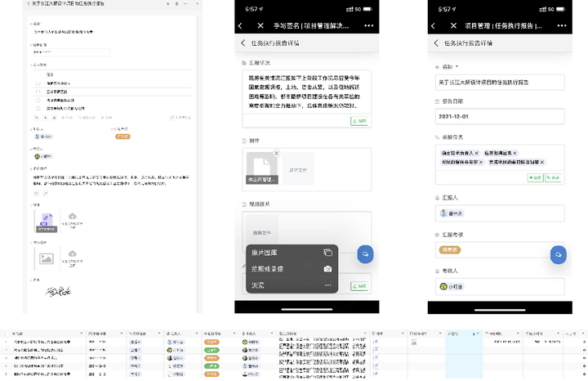Open the dropdown of the wide description column
This screenshot has width=588, height=381.
[365, 334]
